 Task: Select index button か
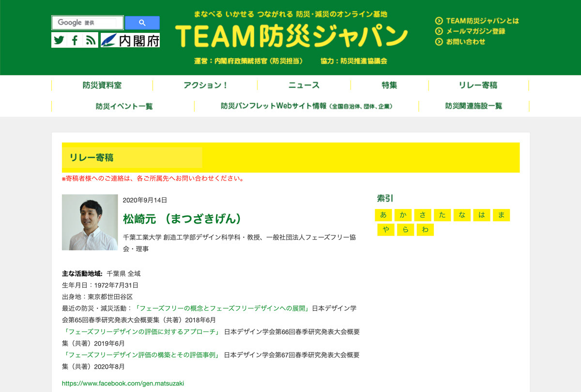point(403,215)
